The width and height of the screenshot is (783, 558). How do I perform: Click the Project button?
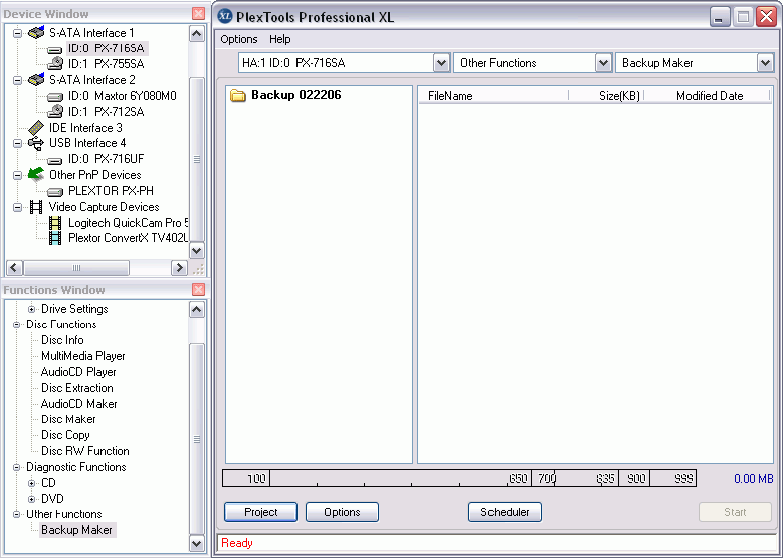tap(261, 512)
